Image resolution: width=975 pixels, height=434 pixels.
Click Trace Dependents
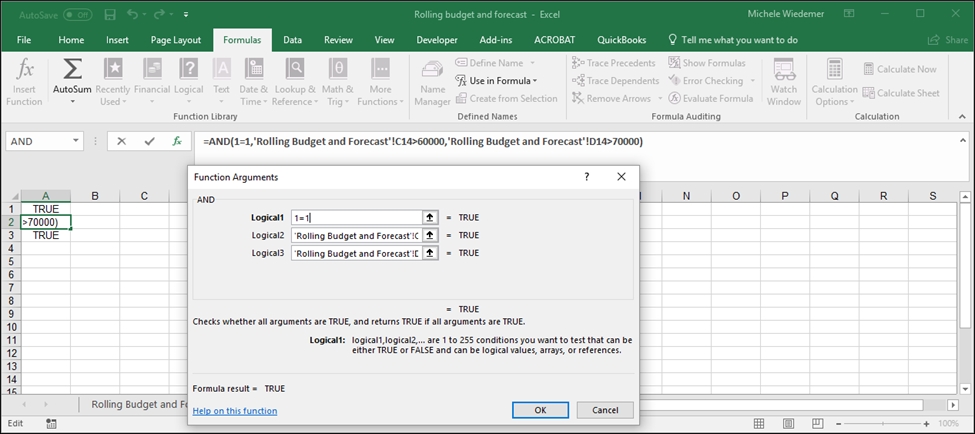(615, 81)
